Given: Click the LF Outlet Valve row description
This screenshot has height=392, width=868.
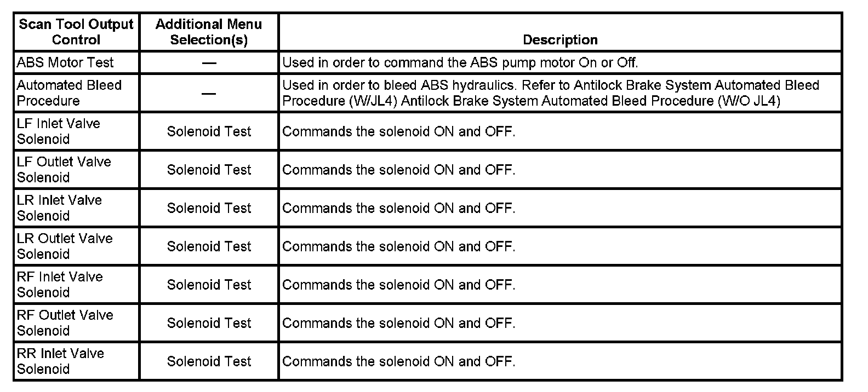Looking at the screenshot, I should (398, 170).
